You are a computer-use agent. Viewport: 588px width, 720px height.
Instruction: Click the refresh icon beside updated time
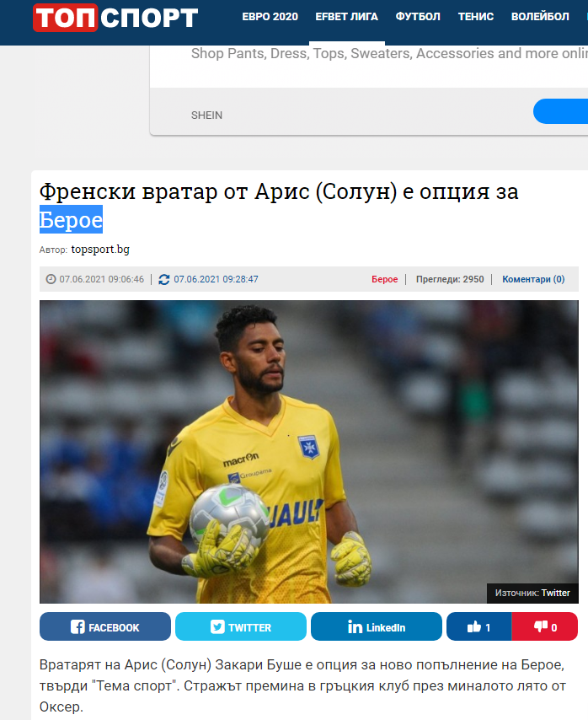coord(163,279)
